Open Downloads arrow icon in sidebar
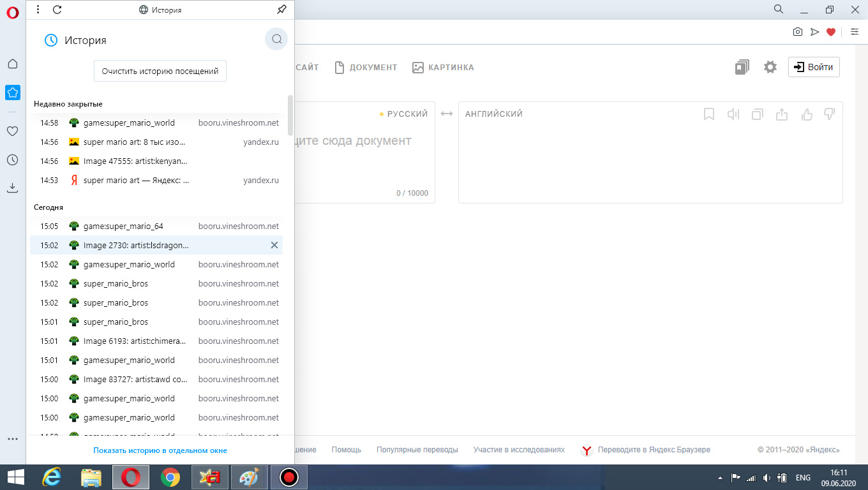Viewport: 868px width, 490px height. click(x=13, y=188)
